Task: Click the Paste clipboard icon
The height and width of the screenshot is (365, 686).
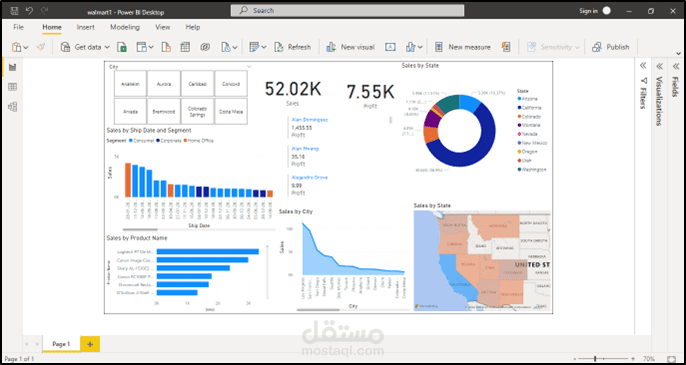Action: coord(17,47)
